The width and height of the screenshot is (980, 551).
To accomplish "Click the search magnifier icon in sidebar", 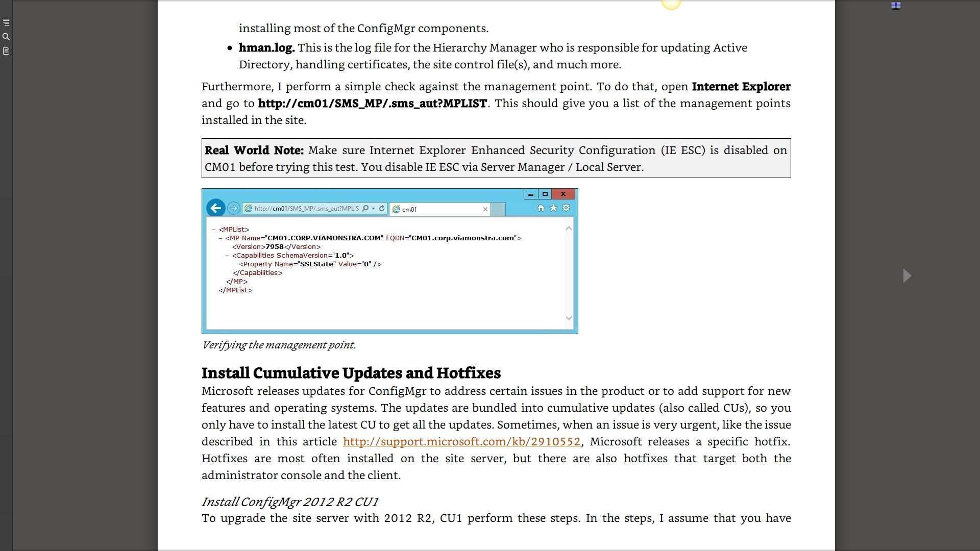I will pos(6,37).
